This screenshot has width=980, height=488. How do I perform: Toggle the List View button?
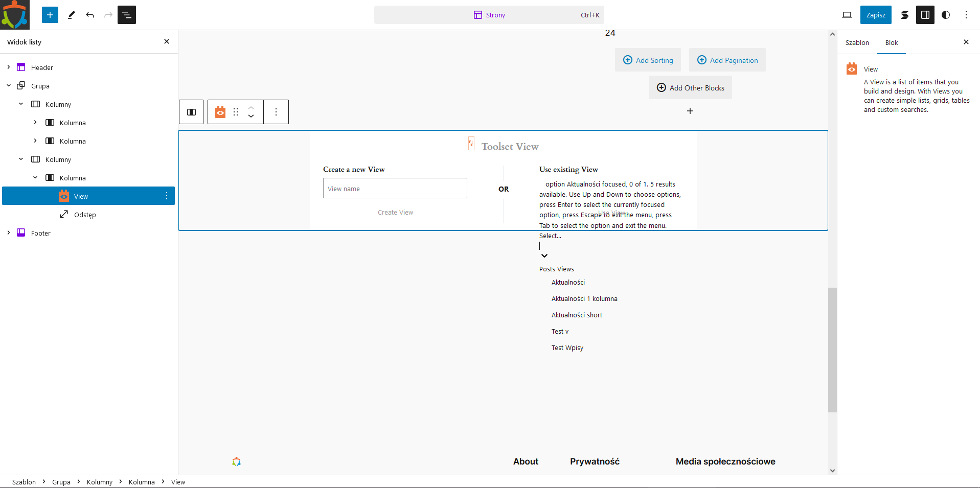127,15
